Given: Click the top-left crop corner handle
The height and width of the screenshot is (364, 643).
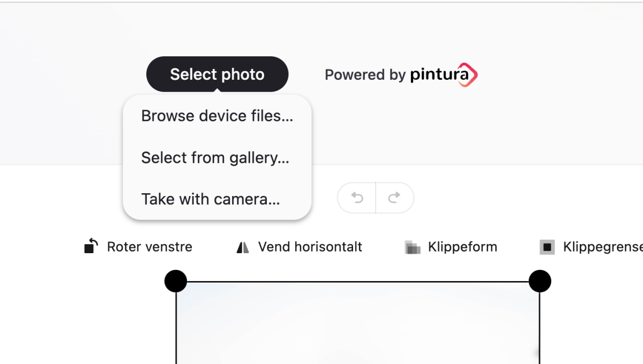Looking at the screenshot, I should tap(176, 281).
